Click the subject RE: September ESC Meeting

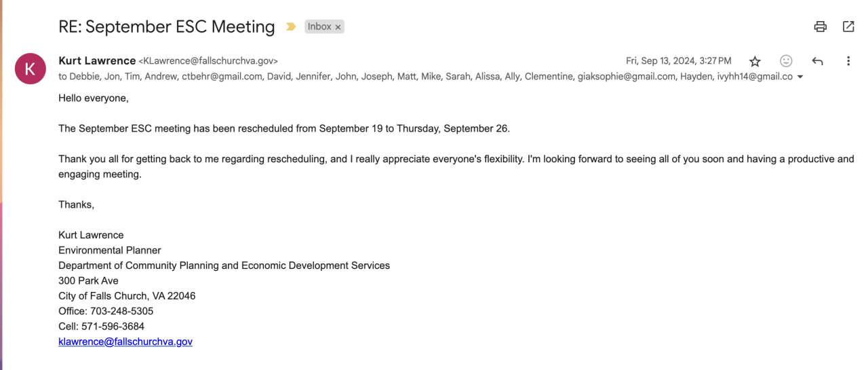[x=166, y=27]
